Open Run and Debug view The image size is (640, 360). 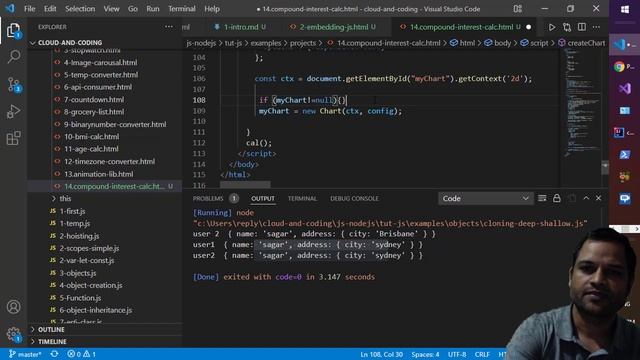click(13, 111)
